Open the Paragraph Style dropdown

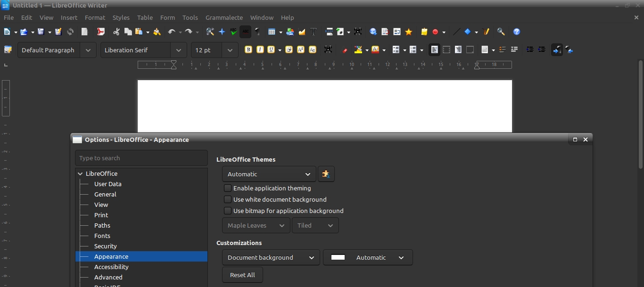(88, 50)
